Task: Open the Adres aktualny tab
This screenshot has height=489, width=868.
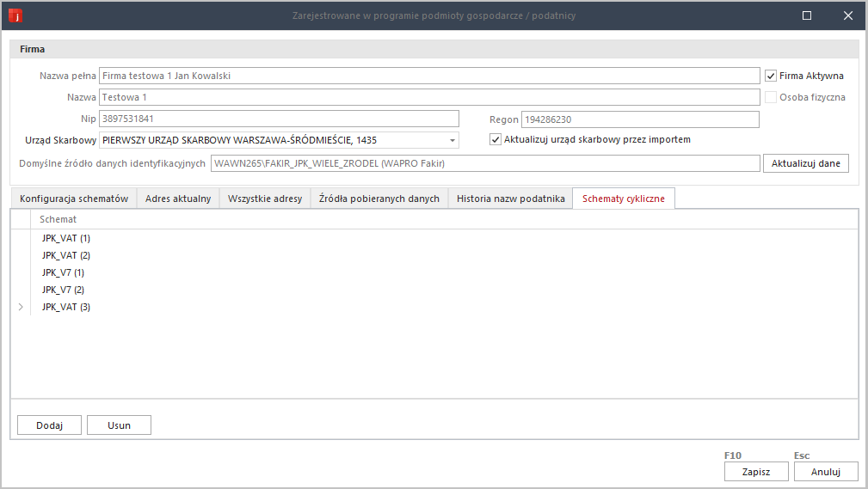Action: [x=178, y=199]
